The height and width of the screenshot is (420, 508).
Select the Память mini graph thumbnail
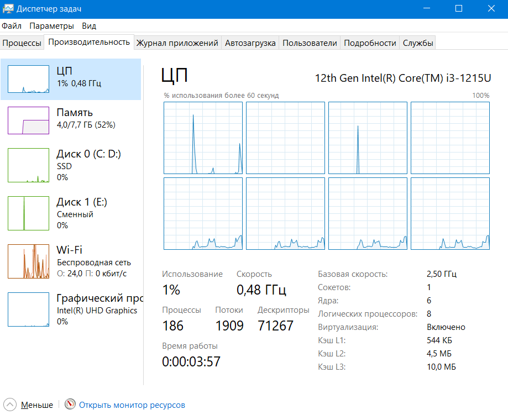click(29, 120)
